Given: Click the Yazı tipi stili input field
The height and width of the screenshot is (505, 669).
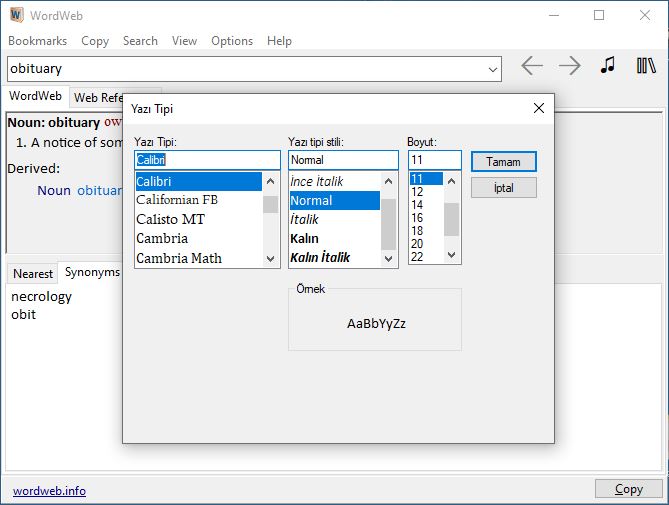Looking at the screenshot, I should click(x=343, y=160).
